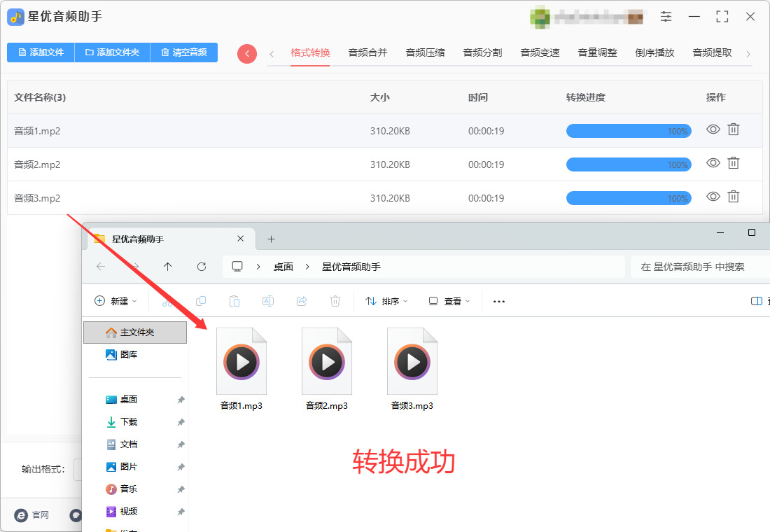The image size is (770, 532).
Task: Delete the 音频2.mp2 row
Action: click(733, 163)
